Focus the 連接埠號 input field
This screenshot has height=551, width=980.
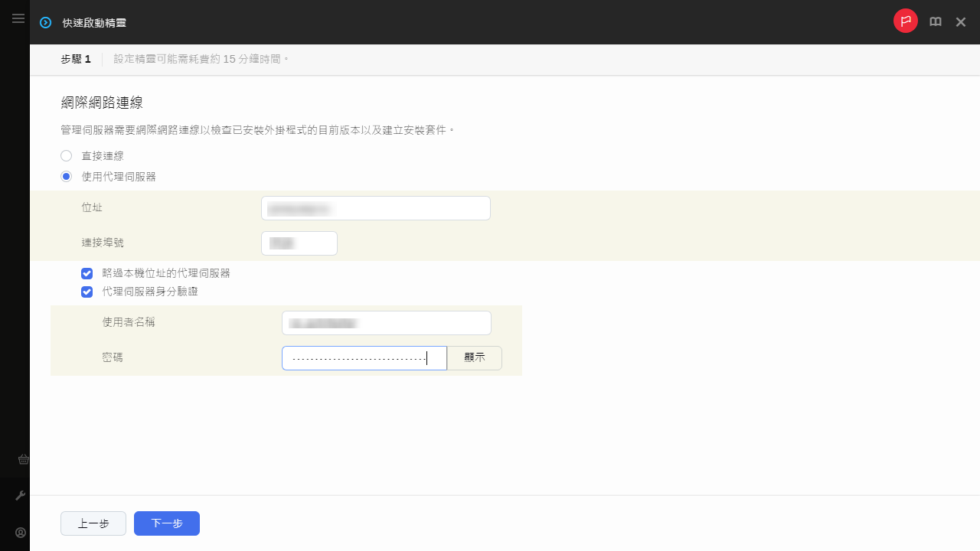pos(299,243)
